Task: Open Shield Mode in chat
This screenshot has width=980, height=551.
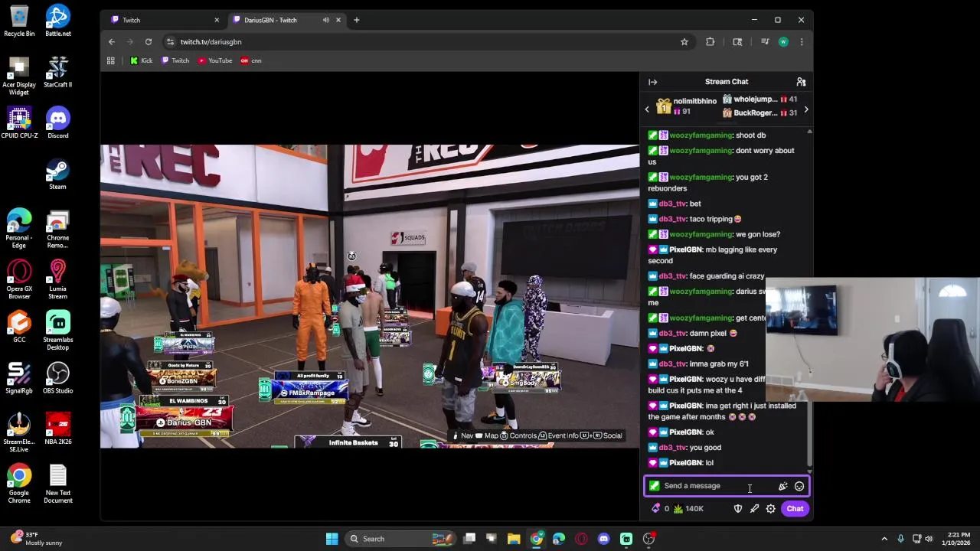Action: point(738,509)
